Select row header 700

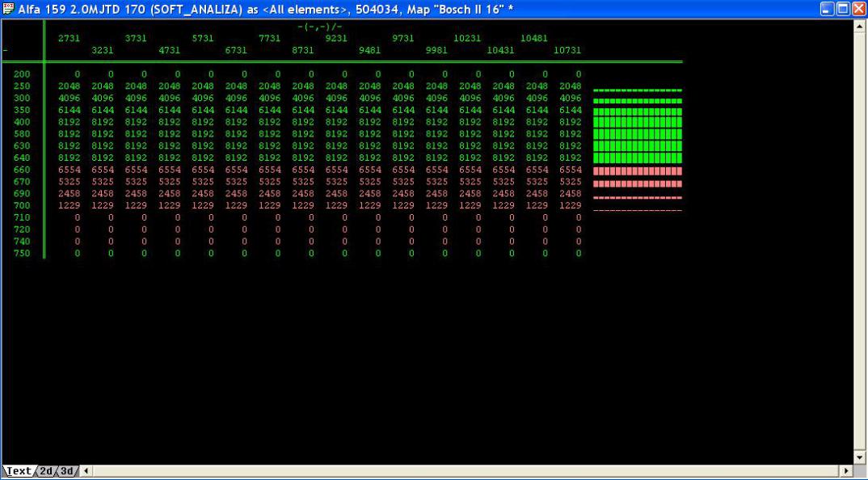(22, 205)
